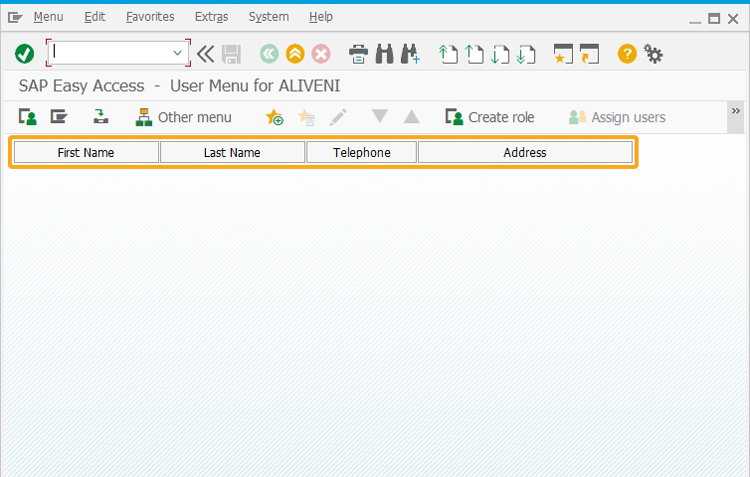Open Customize Local Layout gear icon

click(x=653, y=54)
